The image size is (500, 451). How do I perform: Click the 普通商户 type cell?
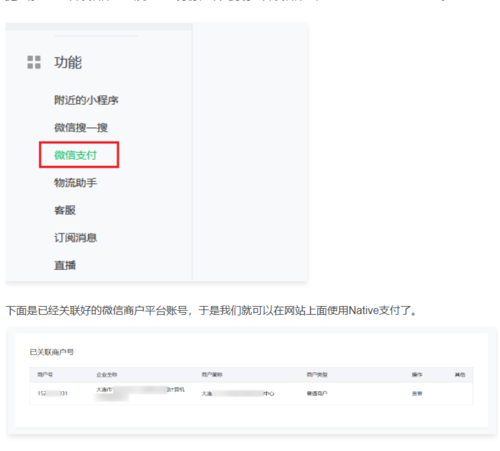coord(317,393)
